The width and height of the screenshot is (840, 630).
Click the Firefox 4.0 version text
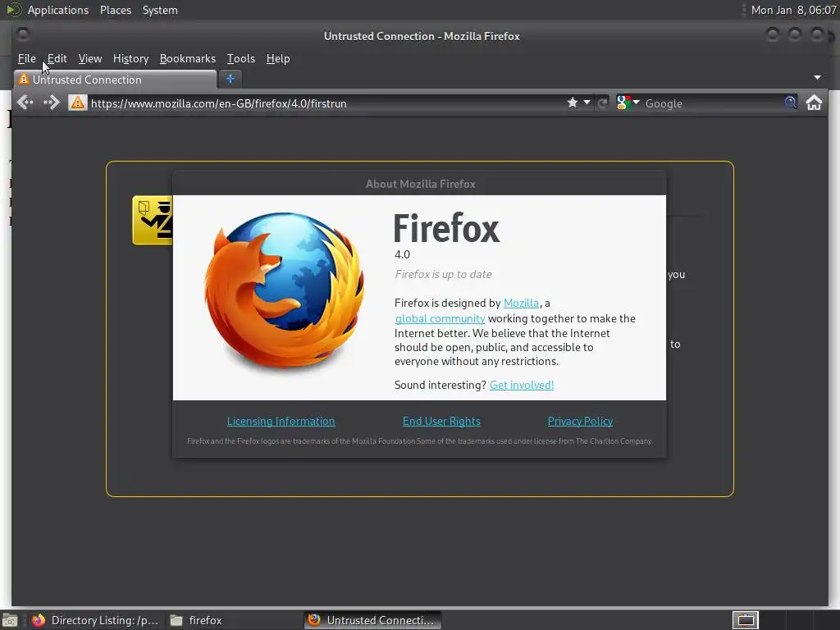coord(402,254)
